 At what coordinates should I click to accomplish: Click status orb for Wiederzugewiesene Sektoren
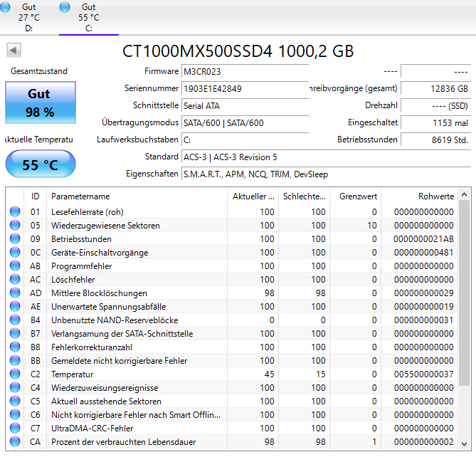click(x=15, y=226)
